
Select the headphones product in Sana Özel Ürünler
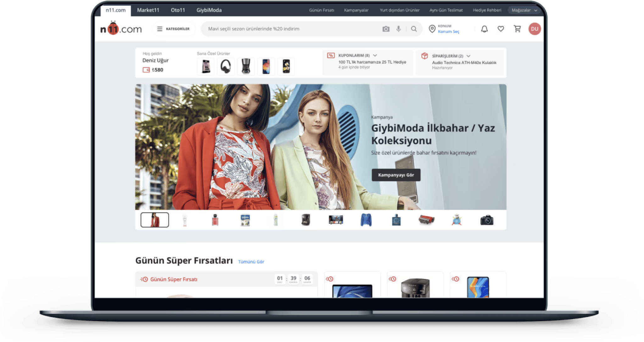point(225,67)
